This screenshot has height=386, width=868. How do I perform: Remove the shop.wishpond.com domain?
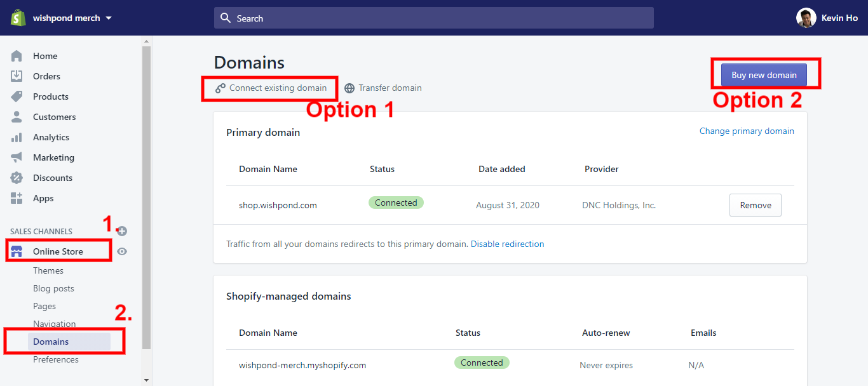pos(756,205)
